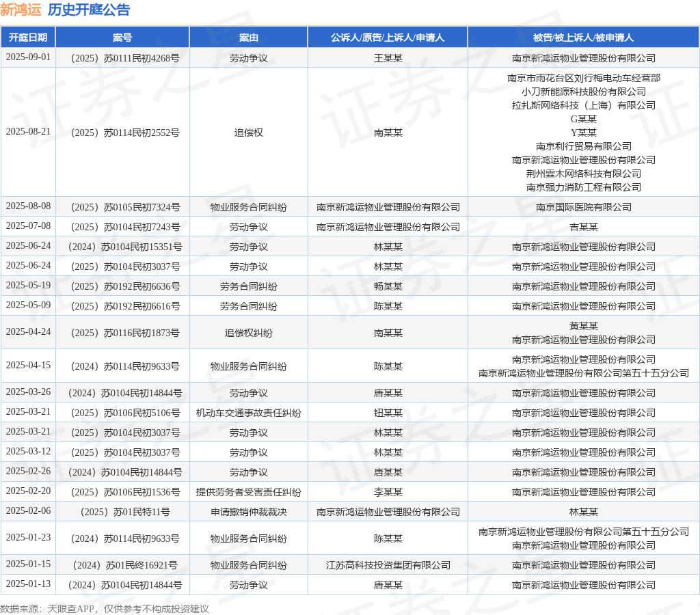
Task: Select case number (2024)苏01民终16921号
Action: click(x=122, y=565)
